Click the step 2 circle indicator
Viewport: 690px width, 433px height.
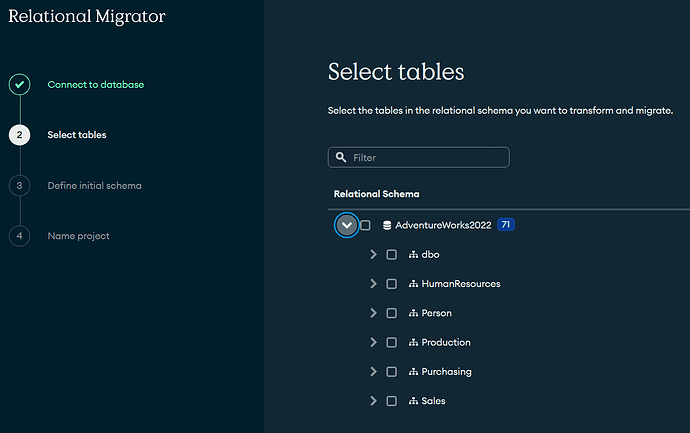pyautogui.click(x=20, y=135)
